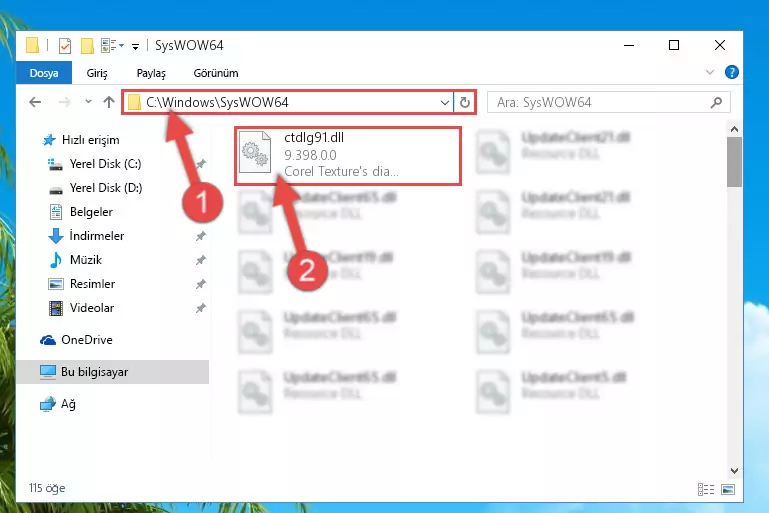Open Belgeler in the sidebar
The width and height of the screenshot is (769, 513).
[x=81, y=212]
